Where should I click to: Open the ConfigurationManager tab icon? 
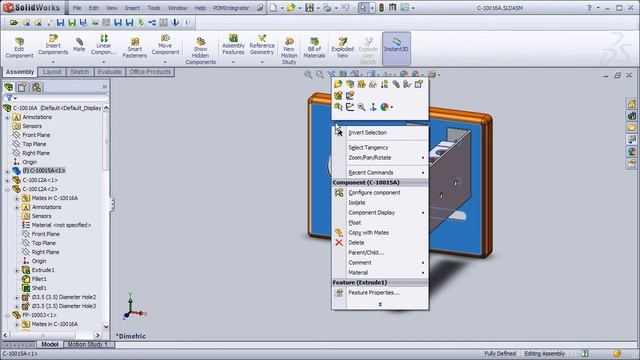tap(36, 87)
